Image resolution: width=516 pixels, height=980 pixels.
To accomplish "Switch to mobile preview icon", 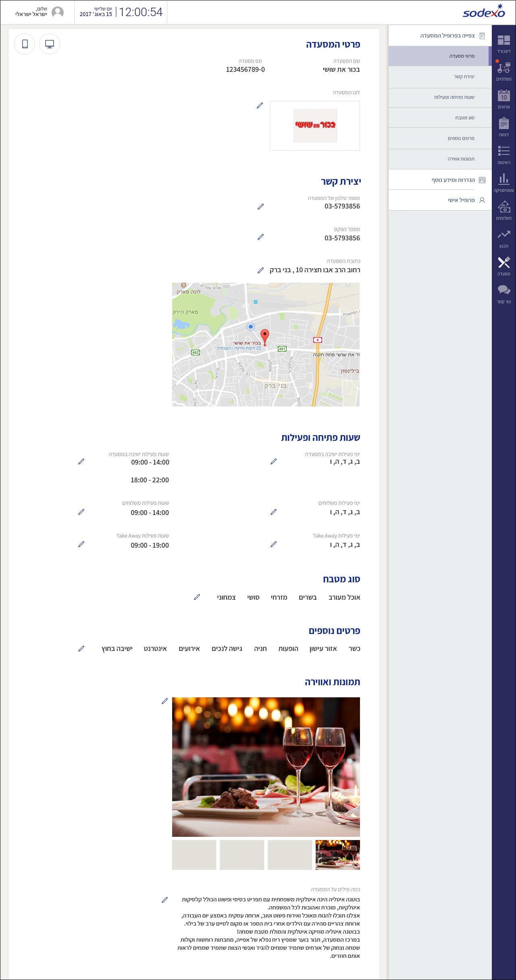I will pyautogui.click(x=25, y=44).
